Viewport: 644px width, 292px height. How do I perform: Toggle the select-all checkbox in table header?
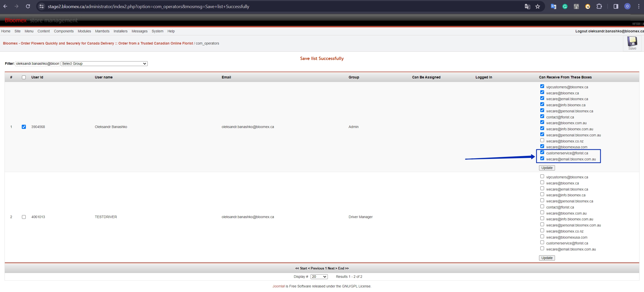(x=24, y=77)
